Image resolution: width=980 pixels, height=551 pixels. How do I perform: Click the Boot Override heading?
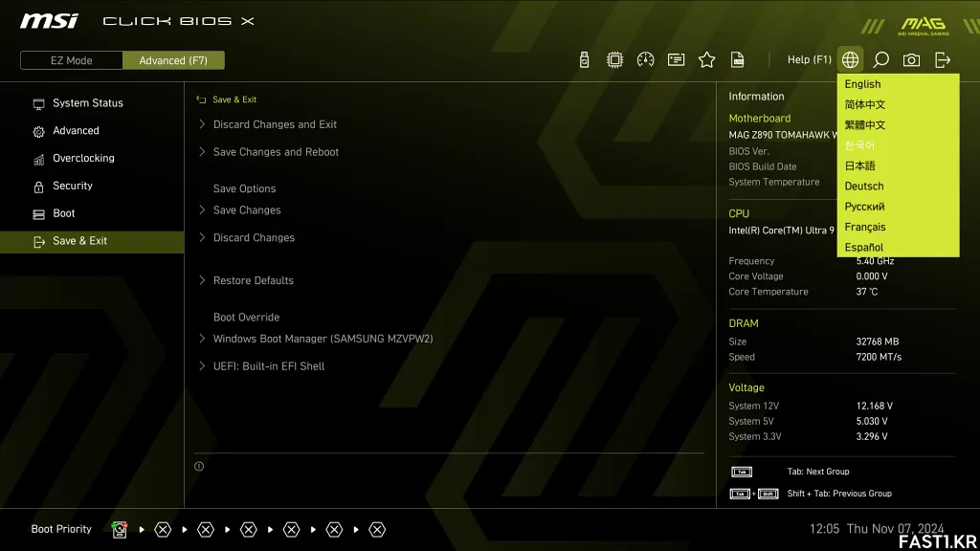pos(246,318)
